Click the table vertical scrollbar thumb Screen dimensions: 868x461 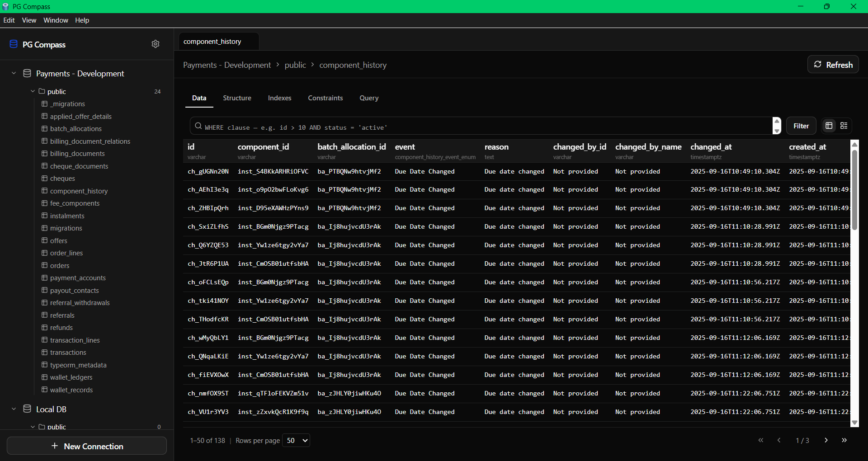854,190
